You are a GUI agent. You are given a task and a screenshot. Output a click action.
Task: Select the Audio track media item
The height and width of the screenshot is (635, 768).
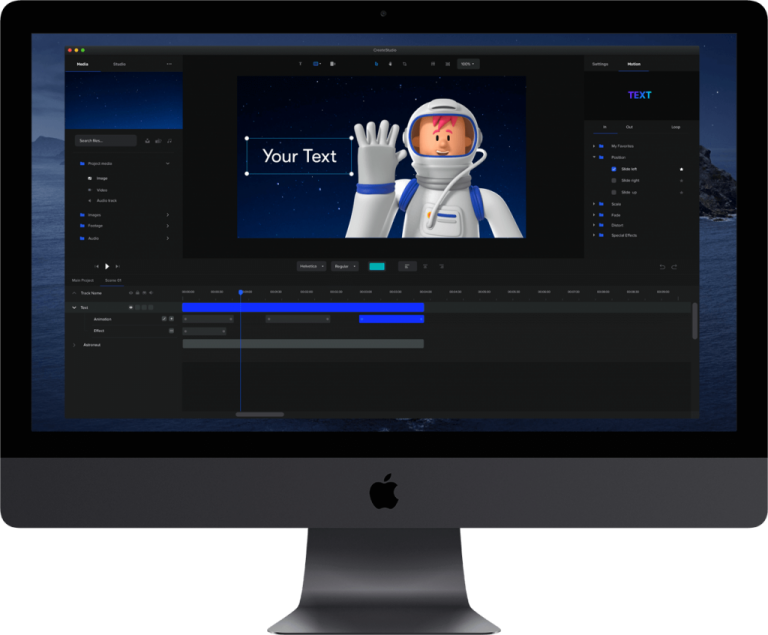click(106, 200)
